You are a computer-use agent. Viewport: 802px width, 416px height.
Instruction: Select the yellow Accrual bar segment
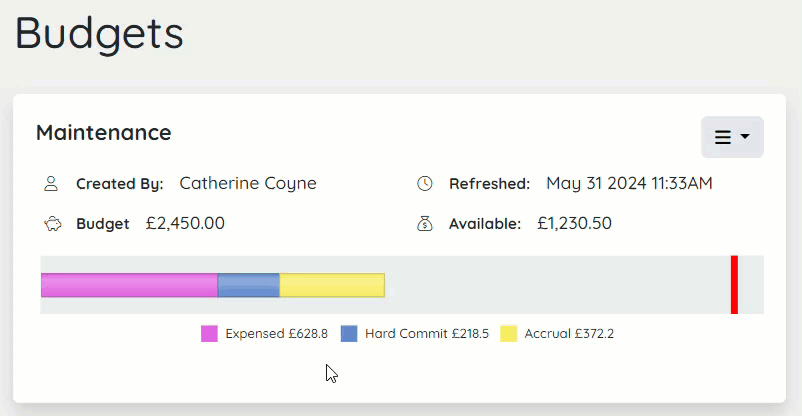pyautogui.click(x=332, y=285)
